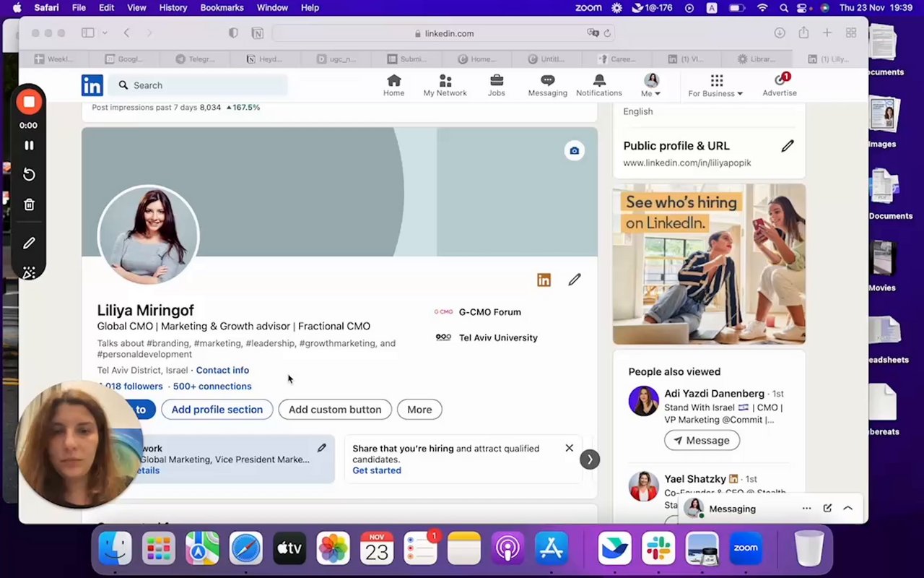Viewport: 924px width, 578px height.
Task: Expand the For Business menu
Action: click(715, 85)
